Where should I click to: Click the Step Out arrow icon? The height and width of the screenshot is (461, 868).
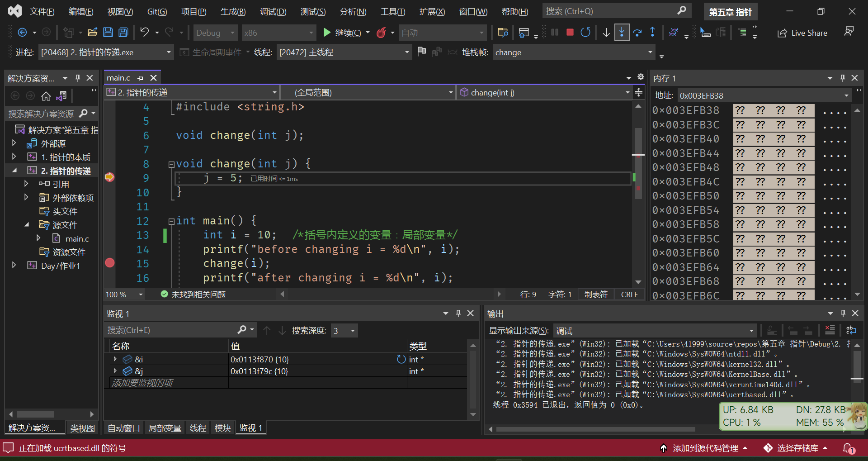[652, 33]
